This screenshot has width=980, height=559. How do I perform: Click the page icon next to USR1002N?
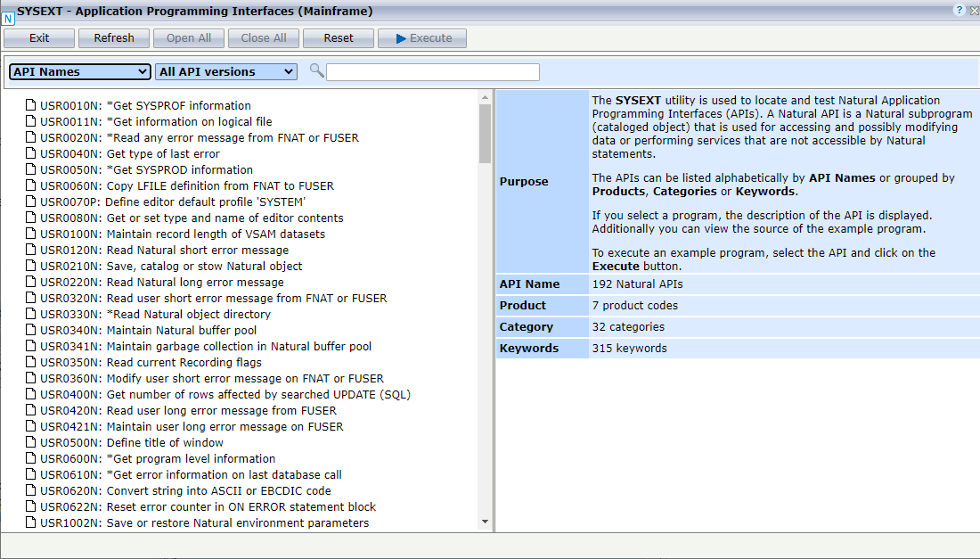click(x=32, y=522)
